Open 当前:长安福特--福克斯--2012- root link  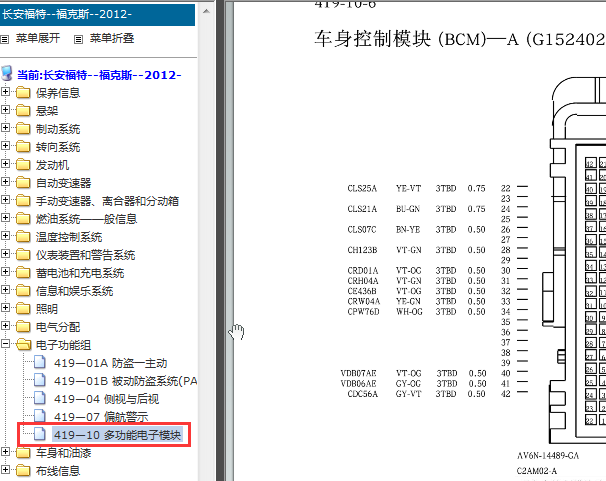click(x=99, y=75)
